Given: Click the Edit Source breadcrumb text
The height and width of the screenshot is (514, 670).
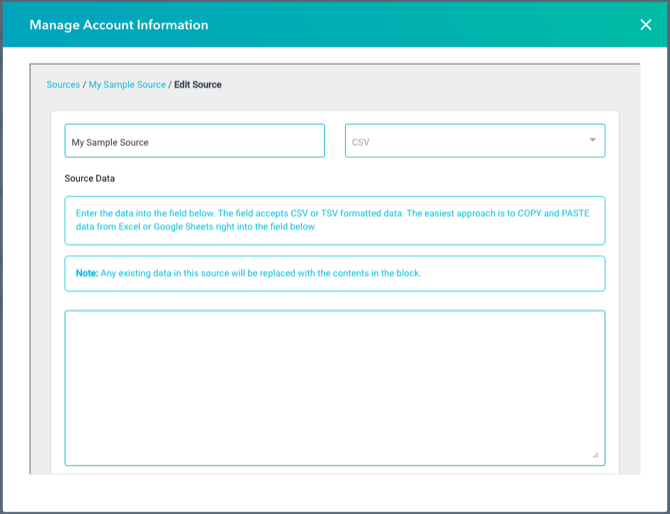Looking at the screenshot, I should point(198,85).
